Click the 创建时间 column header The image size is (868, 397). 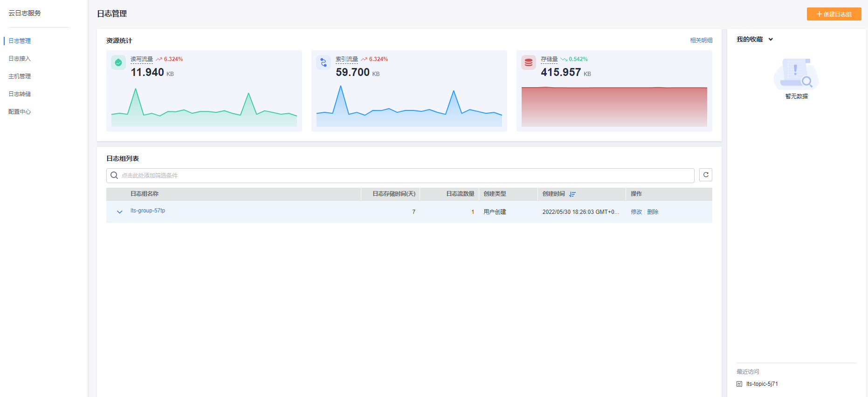click(553, 194)
